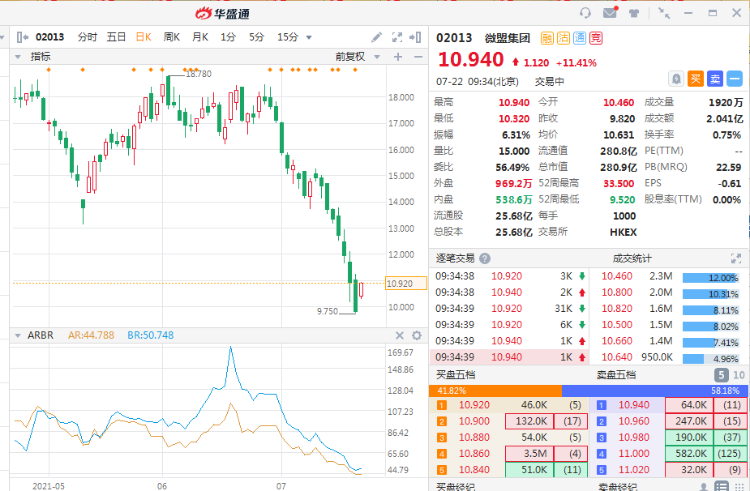This screenshot has width=750, height=491.
Task: Open ARBR indicator settings gear
Action: [417, 336]
